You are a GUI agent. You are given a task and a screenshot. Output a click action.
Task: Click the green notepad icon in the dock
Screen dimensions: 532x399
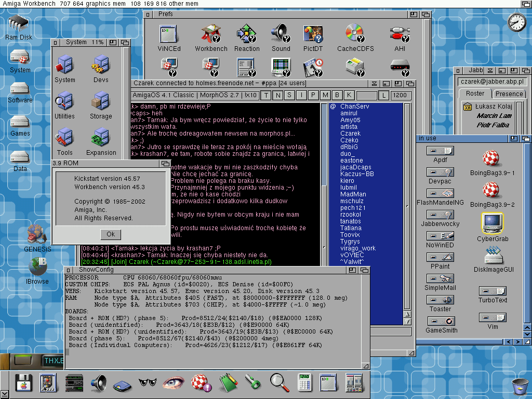pos(228,383)
